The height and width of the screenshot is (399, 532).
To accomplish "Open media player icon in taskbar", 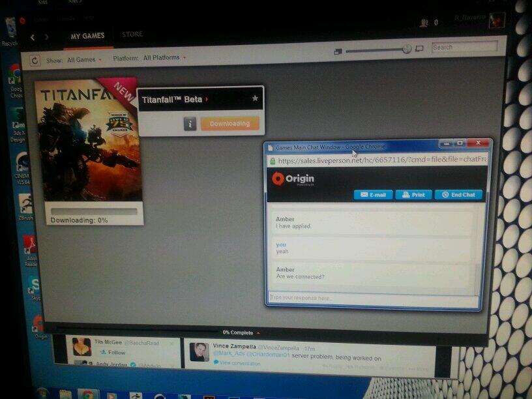I will tap(111, 396).
